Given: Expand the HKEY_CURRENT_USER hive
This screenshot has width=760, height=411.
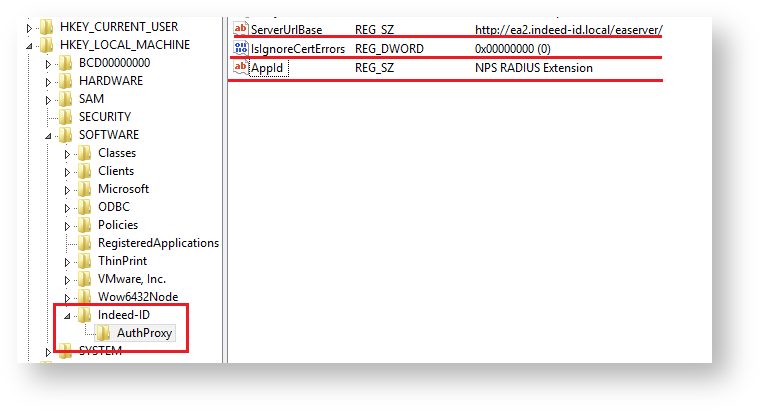Looking at the screenshot, I should (x=30, y=27).
